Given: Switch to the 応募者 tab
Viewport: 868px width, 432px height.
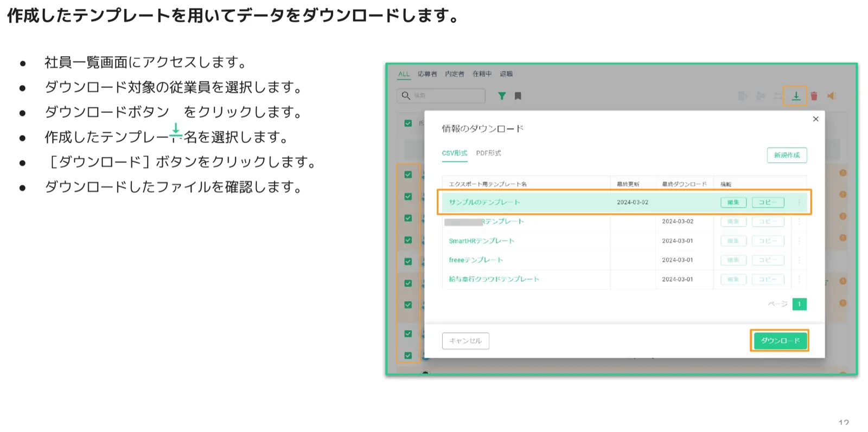Looking at the screenshot, I should 427,74.
